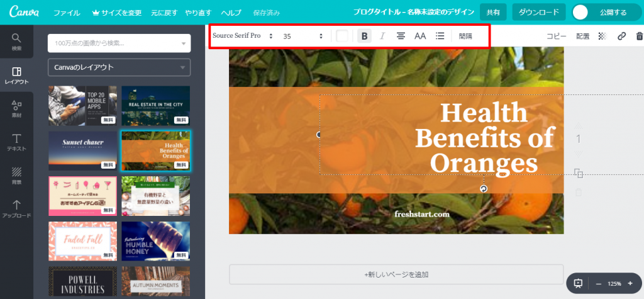Click the 公開する publish button
Screen dimensions: 644x299
607,13
